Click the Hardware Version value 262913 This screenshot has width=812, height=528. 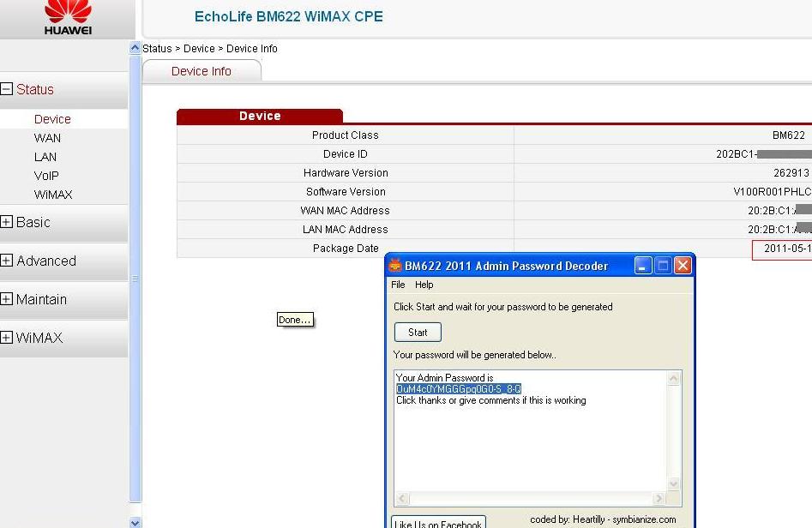point(791,173)
